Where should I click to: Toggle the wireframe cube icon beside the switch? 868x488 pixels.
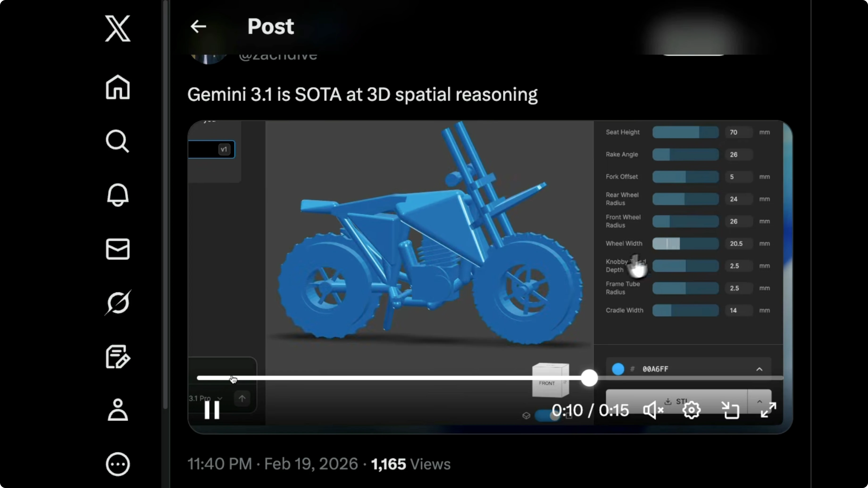point(527,416)
